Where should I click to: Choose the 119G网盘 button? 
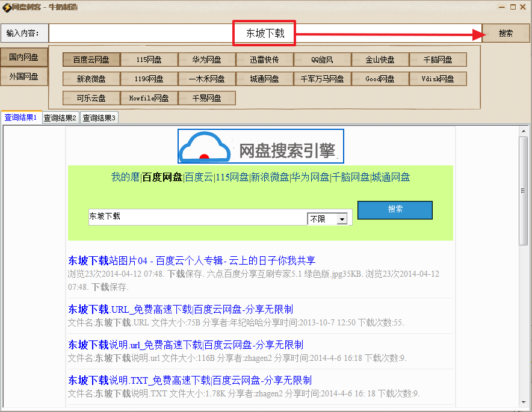click(149, 79)
